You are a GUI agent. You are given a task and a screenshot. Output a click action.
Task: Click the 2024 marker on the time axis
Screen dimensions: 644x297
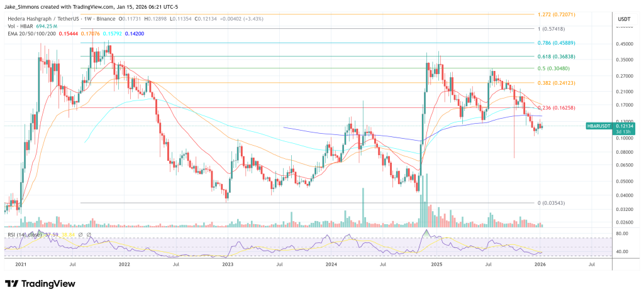click(331, 265)
